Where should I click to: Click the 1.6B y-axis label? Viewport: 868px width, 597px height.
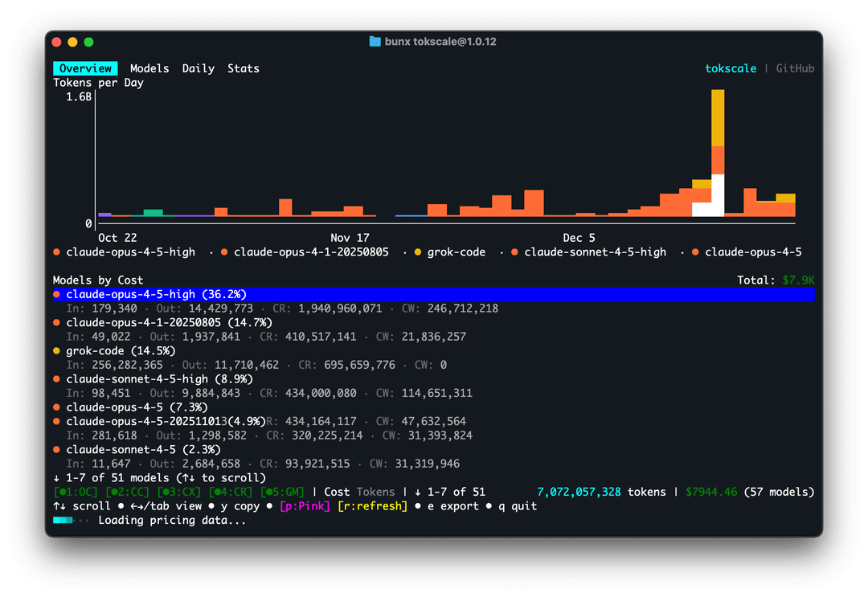pos(79,97)
